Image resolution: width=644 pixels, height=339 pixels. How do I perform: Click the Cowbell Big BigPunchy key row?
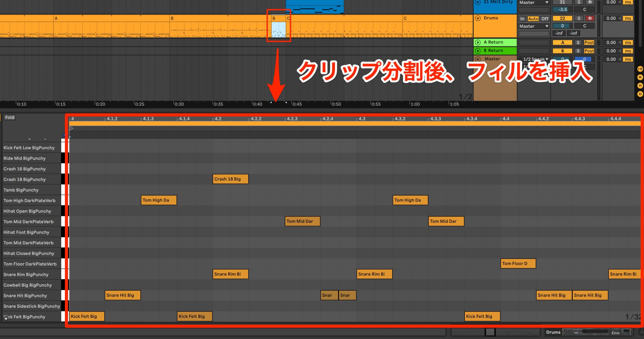click(x=32, y=285)
